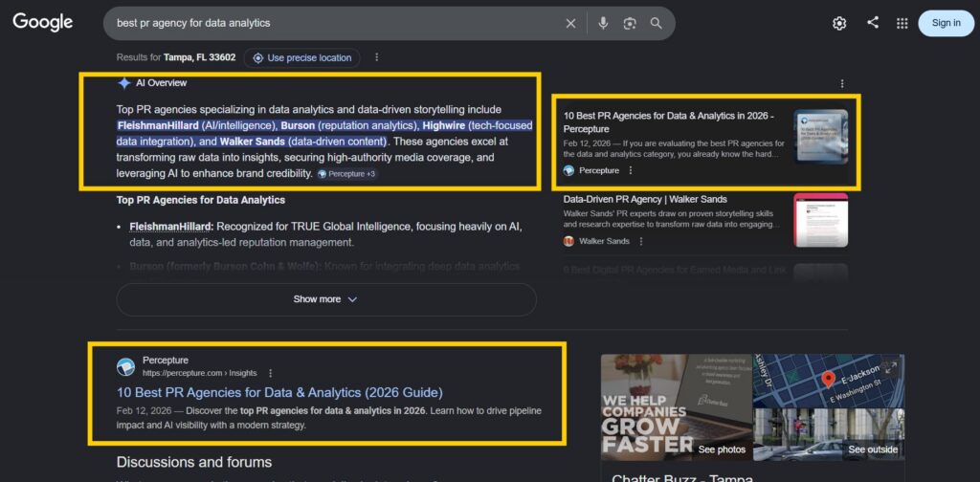Go to Google homepage via logo
This screenshot has width=980, height=482.
click(43, 23)
